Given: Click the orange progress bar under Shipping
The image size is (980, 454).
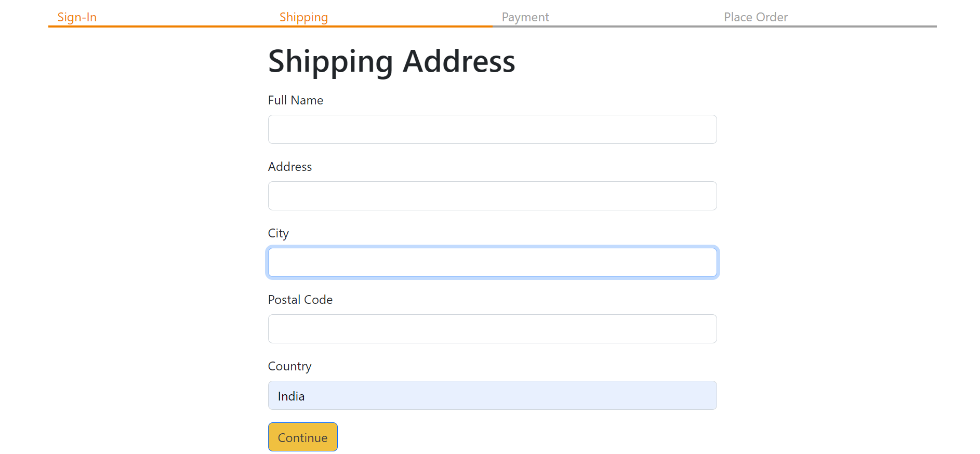Looking at the screenshot, I should pos(270,25).
